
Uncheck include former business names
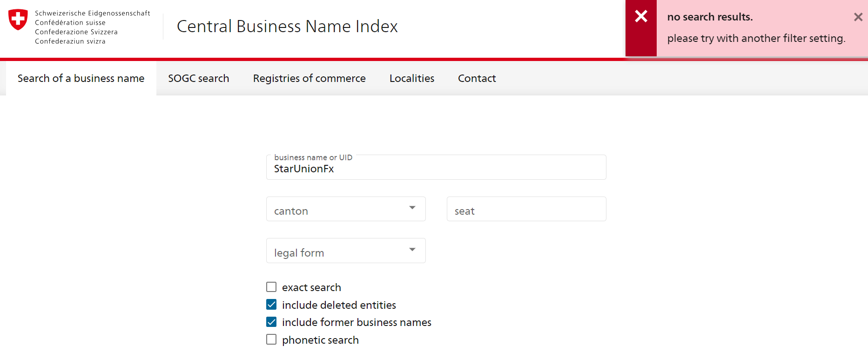(271, 322)
